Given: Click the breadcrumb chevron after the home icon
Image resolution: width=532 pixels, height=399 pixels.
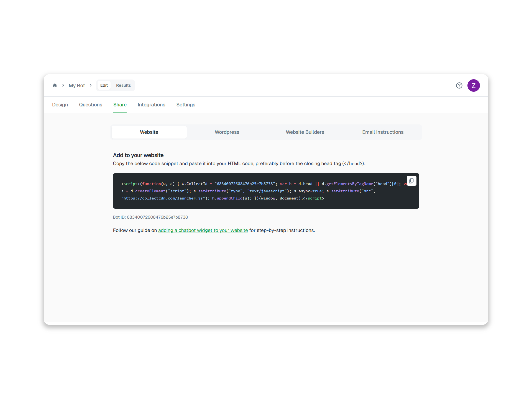Looking at the screenshot, I should [x=63, y=85].
